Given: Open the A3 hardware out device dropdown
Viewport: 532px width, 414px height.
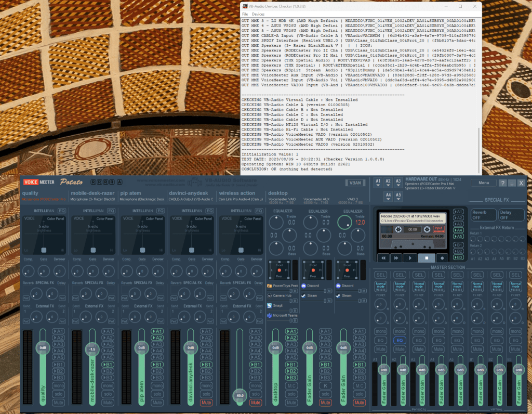Looking at the screenshot, I should tap(398, 183).
